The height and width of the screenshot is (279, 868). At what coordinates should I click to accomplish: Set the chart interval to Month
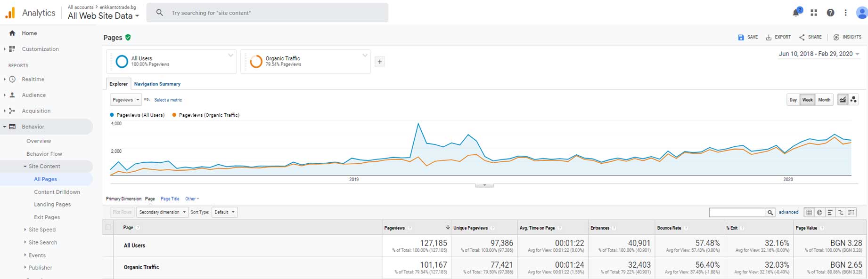point(824,100)
